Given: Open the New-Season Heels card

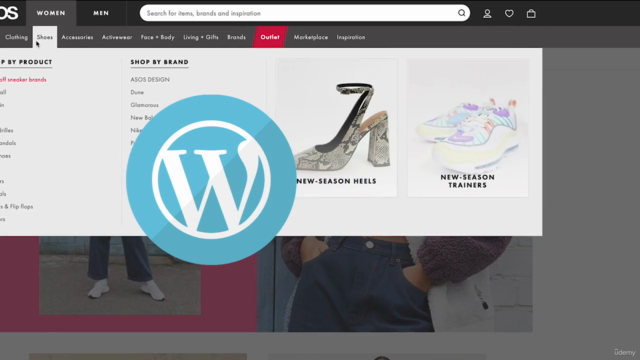Looking at the screenshot, I should [336, 128].
